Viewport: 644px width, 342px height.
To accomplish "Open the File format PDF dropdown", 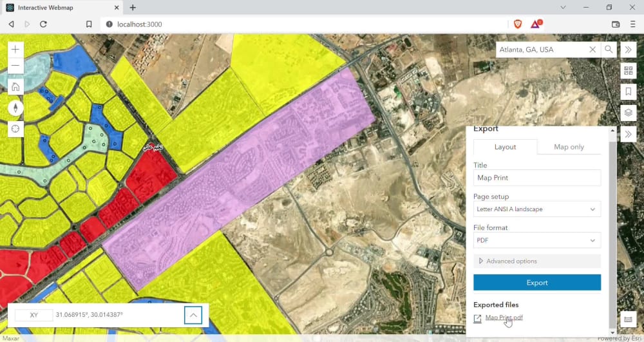I will 537,240.
